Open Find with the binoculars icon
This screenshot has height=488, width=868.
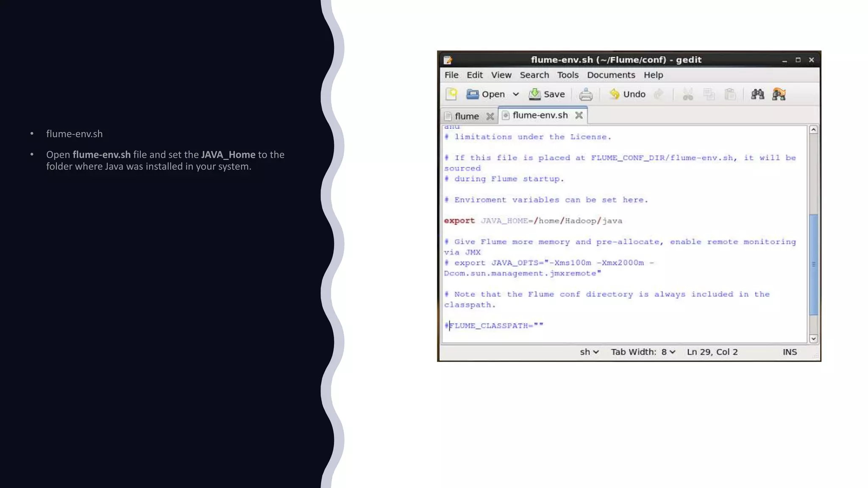(757, 94)
